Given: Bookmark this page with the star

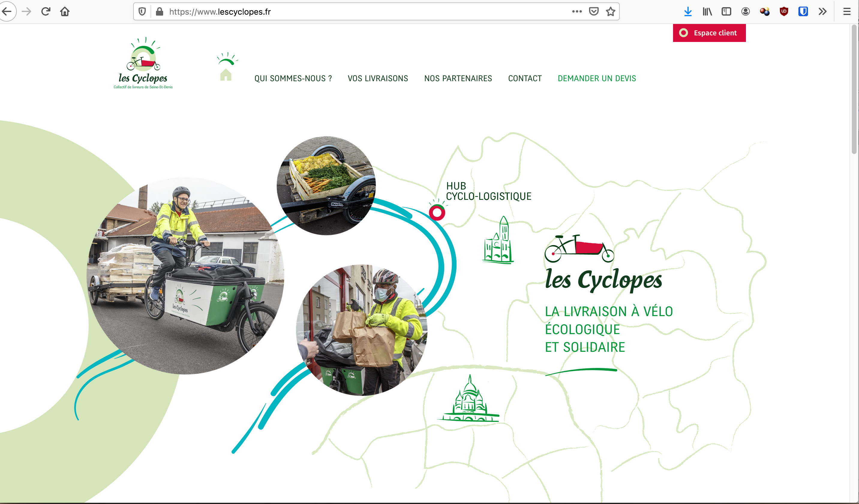Looking at the screenshot, I should (610, 12).
